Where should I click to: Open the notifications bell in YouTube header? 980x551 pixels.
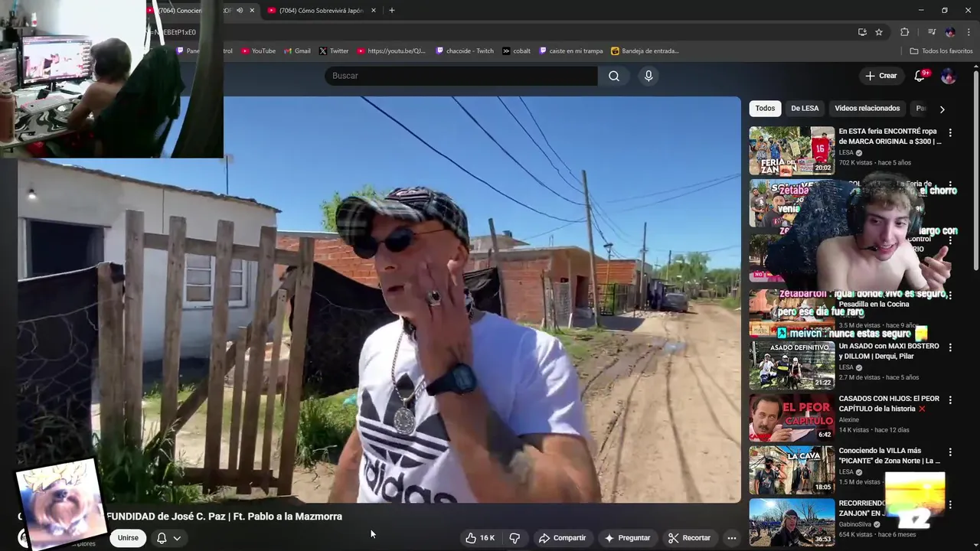tap(920, 76)
